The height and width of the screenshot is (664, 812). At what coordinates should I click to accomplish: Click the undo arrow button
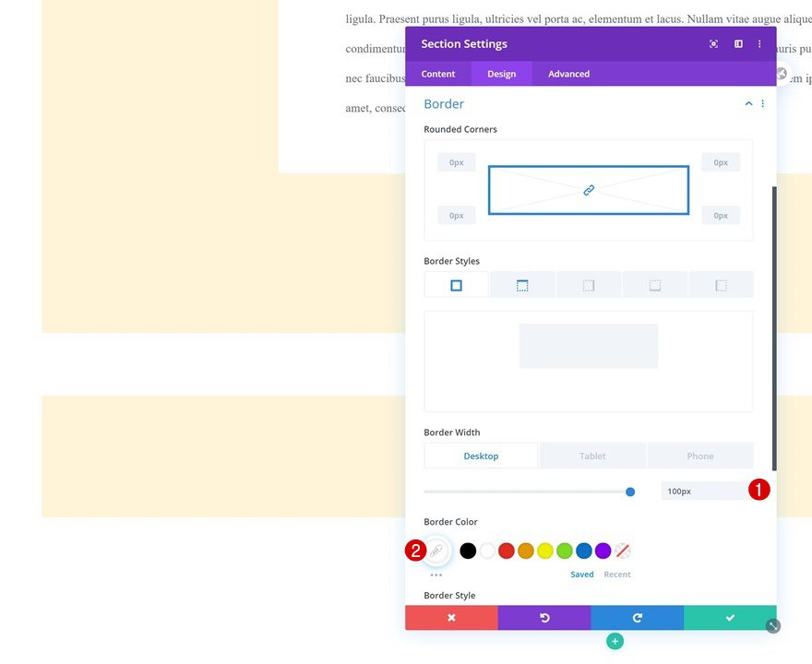(544, 617)
